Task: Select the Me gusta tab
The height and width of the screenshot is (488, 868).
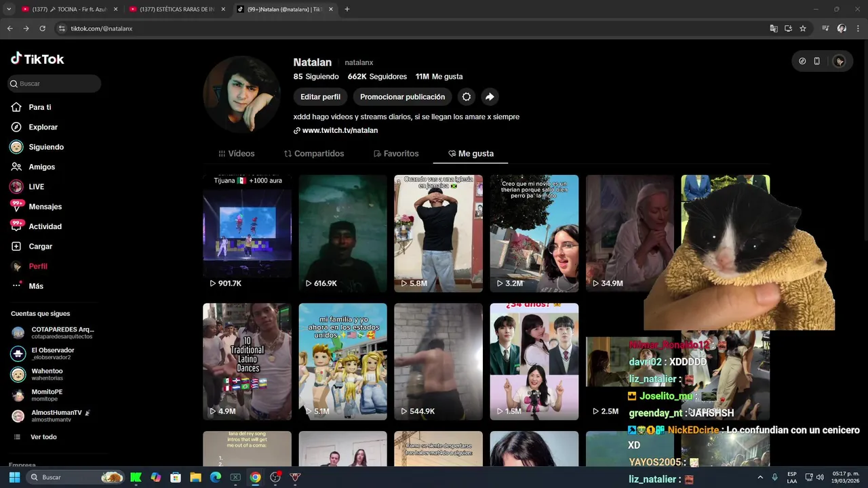Action: [471, 154]
